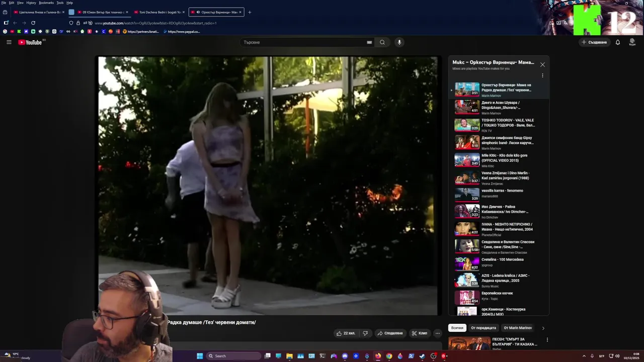
Task: Select the От поредицата filter chip
Action: [484, 328]
